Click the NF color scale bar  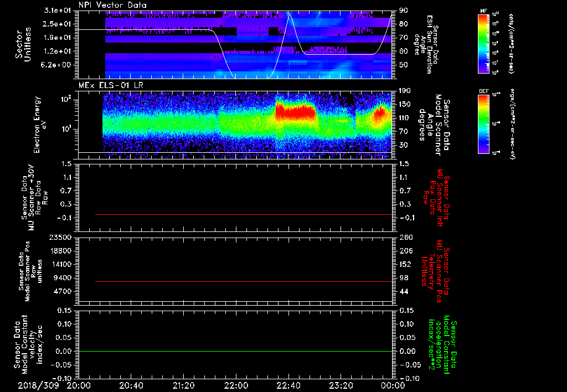point(483,44)
